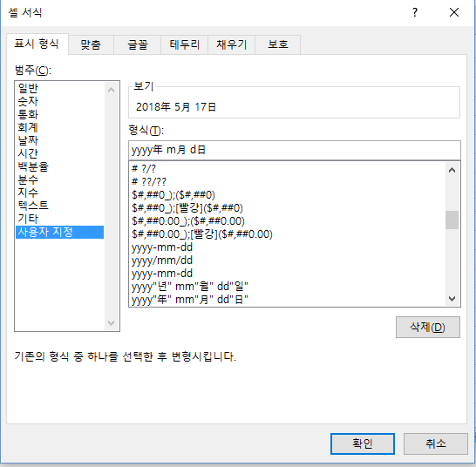Click the category list scroll up arrow
The height and width of the screenshot is (467, 476).
coord(111,90)
